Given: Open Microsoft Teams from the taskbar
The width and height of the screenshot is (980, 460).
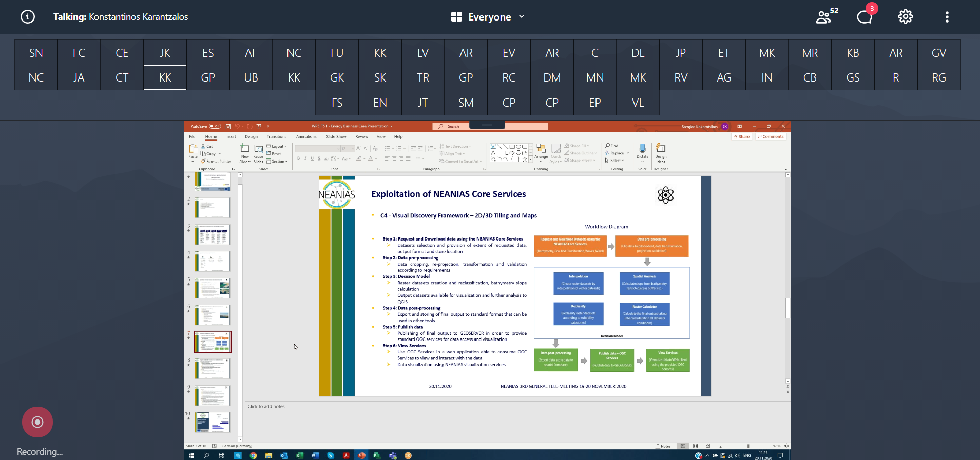Looking at the screenshot, I should pyautogui.click(x=393, y=455).
